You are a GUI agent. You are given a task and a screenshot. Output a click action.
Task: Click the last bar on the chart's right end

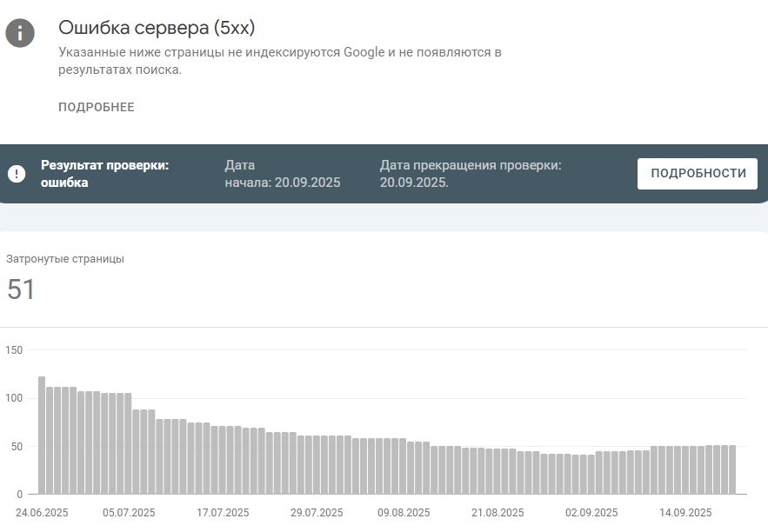(x=732, y=469)
